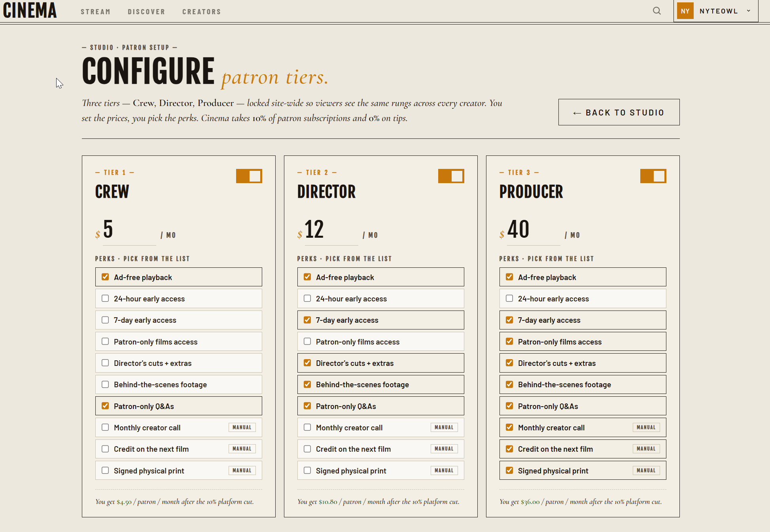Edit the Producer price field
Viewport: 770px width, 532px height.
tap(534, 230)
